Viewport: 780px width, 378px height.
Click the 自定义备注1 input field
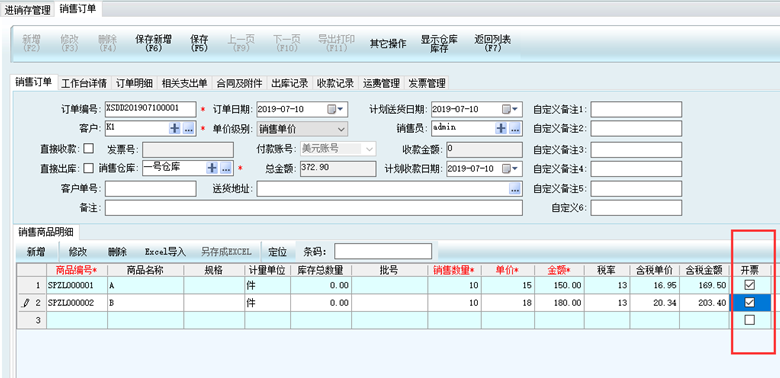[636, 109]
